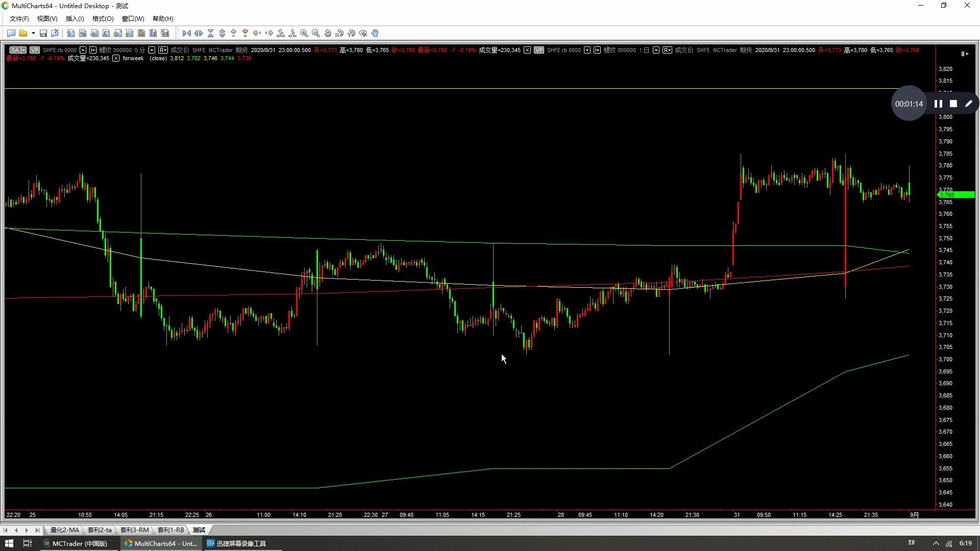980x551 pixels.
Task: Toggle the VP button on first series
Action: click(34, 50)
